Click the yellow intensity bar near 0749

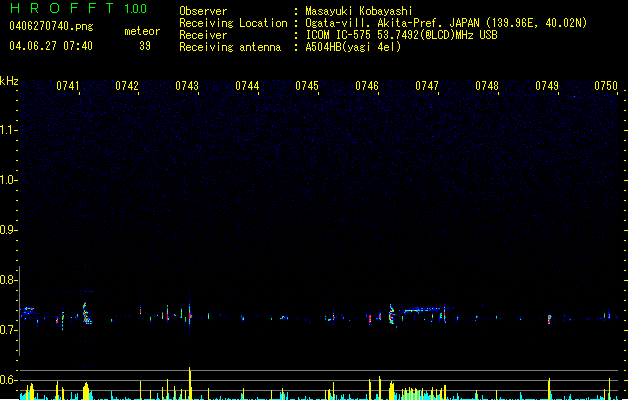549,389
